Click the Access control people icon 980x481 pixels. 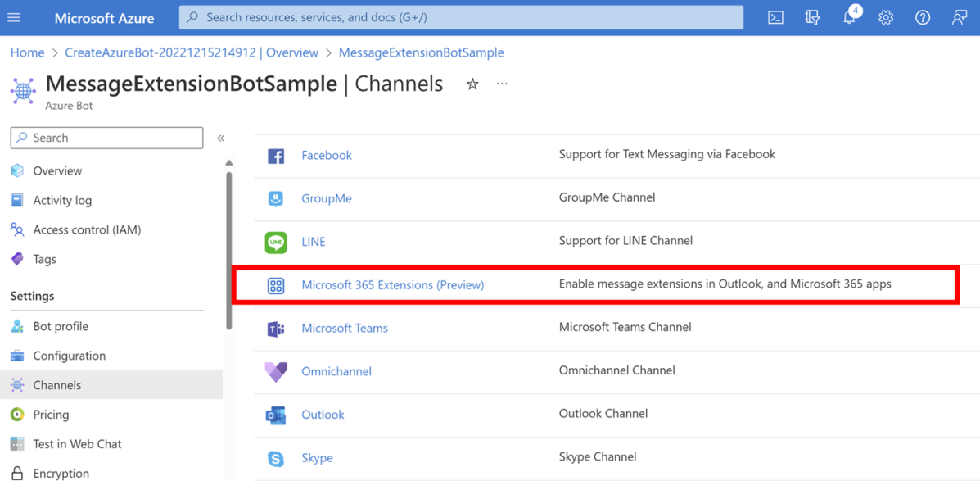pyautogui.click(x=17, y=229)
